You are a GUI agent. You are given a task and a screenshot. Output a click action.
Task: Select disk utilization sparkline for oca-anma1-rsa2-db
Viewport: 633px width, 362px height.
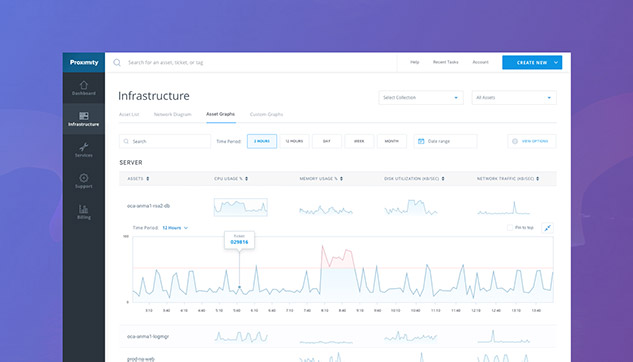pyautogui.click(x=411, y=207)
